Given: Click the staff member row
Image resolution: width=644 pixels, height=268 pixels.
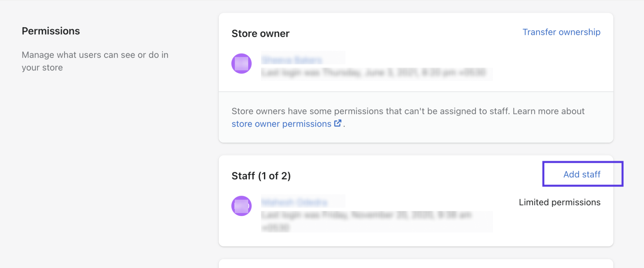Looking at the screenshot, I should 416,214.
